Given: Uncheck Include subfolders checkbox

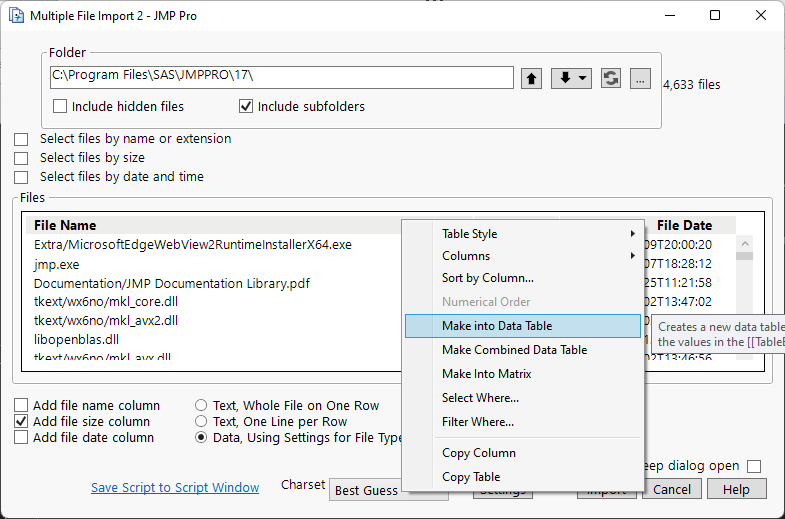Looking at the screenshot, I should [246, 106].
